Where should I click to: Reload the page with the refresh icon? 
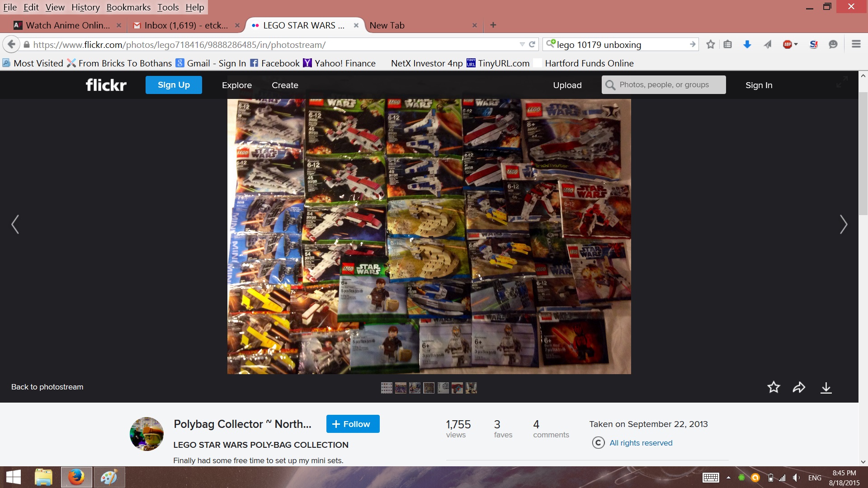[x=532, y=44]
